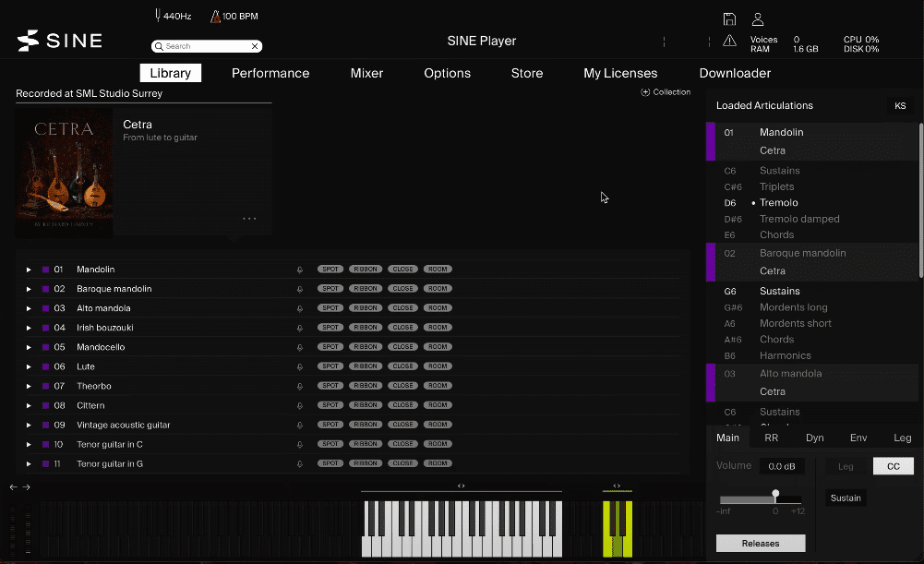
Task: Click the SINE logo
Action: point(60,40)
